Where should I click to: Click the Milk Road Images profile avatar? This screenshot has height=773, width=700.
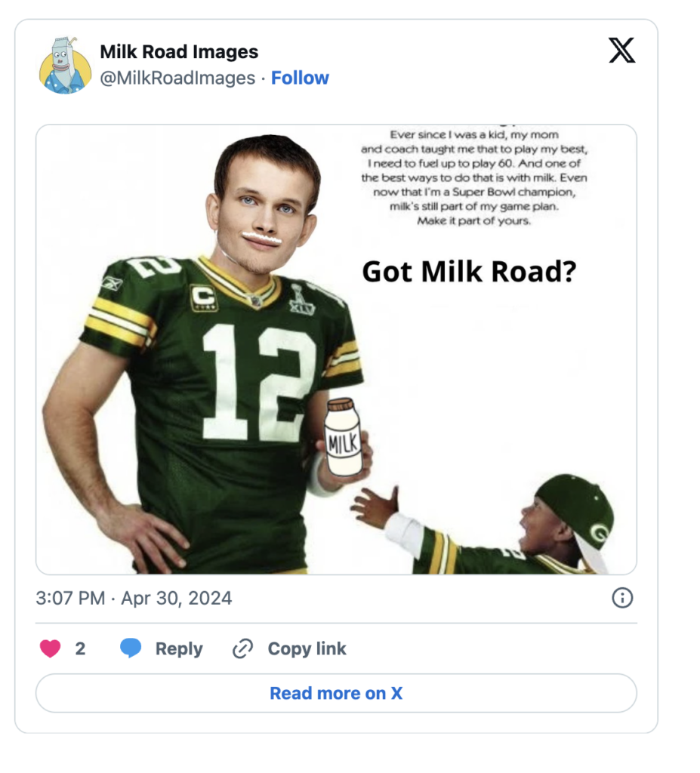65,66
